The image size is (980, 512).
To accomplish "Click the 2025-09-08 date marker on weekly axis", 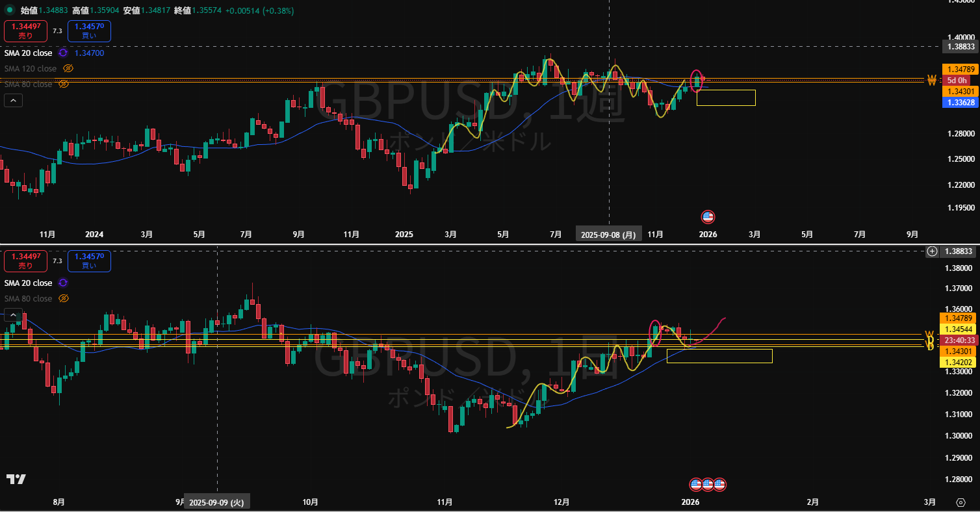I will point(608,234).
